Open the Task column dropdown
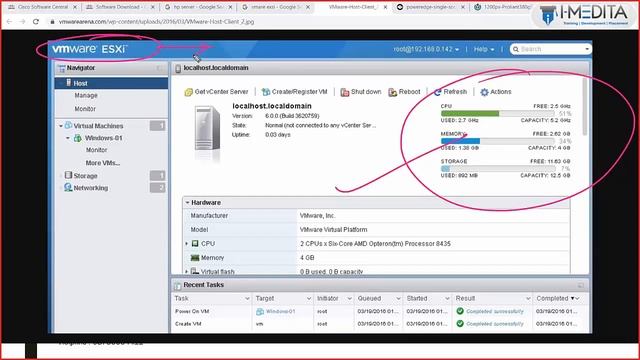640x360 pixels. [x=247, y=299]
